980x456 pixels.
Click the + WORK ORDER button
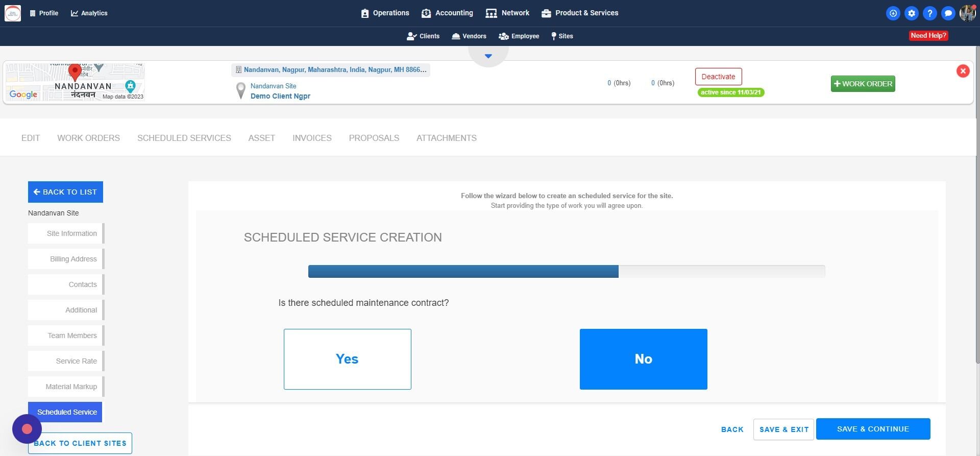(x=863, y=84)
